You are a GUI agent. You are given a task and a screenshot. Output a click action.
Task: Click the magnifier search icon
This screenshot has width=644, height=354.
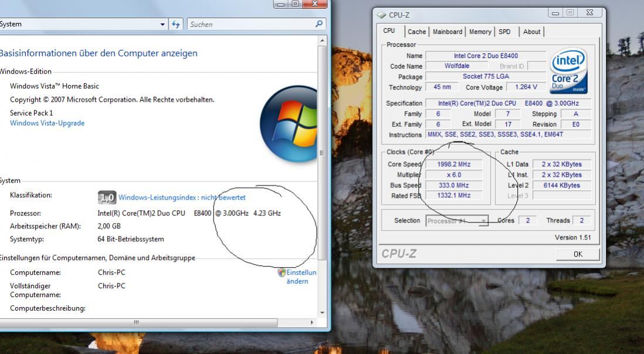[319, 24]
